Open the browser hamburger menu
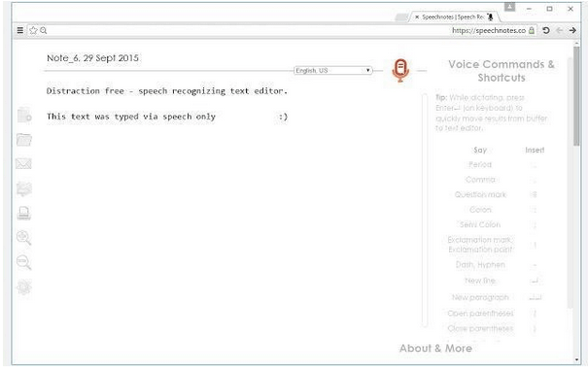588x374 pixels. (20, 30)
